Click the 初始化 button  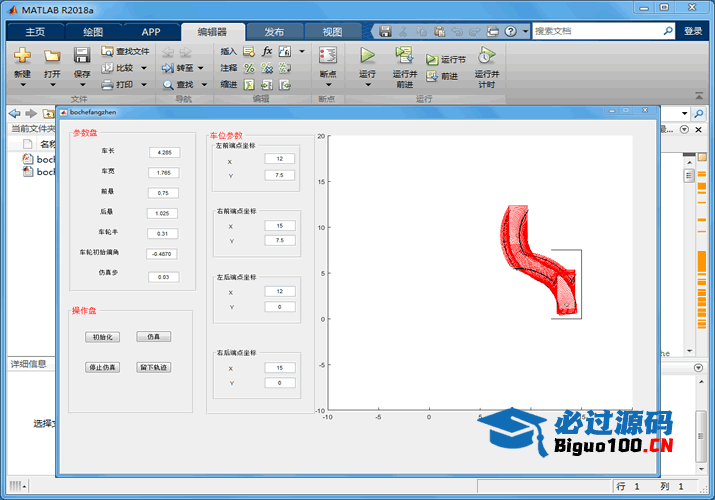pyautogui.click(x=103, y=337)
